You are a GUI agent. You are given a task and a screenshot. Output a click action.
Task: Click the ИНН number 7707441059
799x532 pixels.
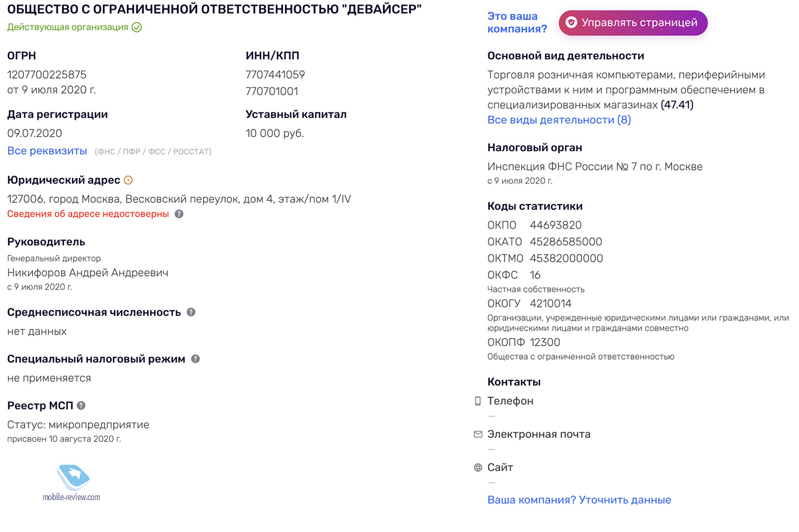(275, 75)
